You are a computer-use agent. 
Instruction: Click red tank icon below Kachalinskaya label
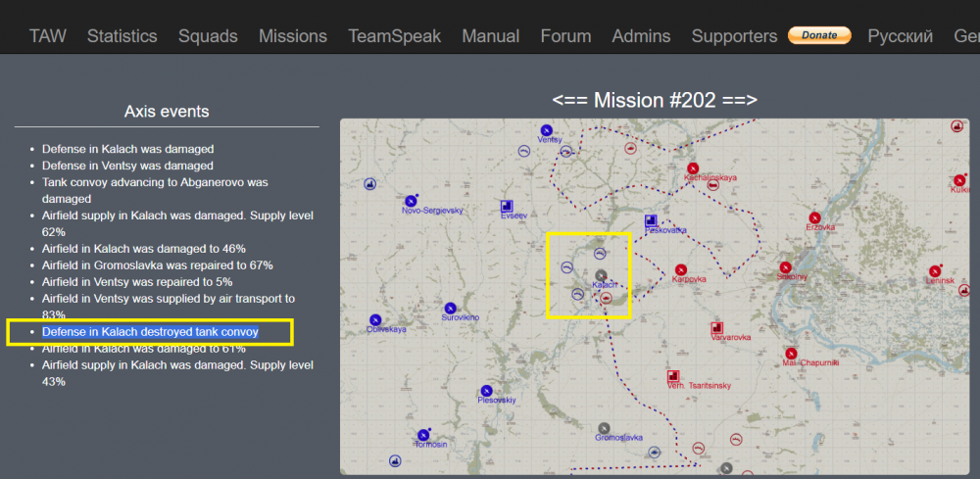711,185
